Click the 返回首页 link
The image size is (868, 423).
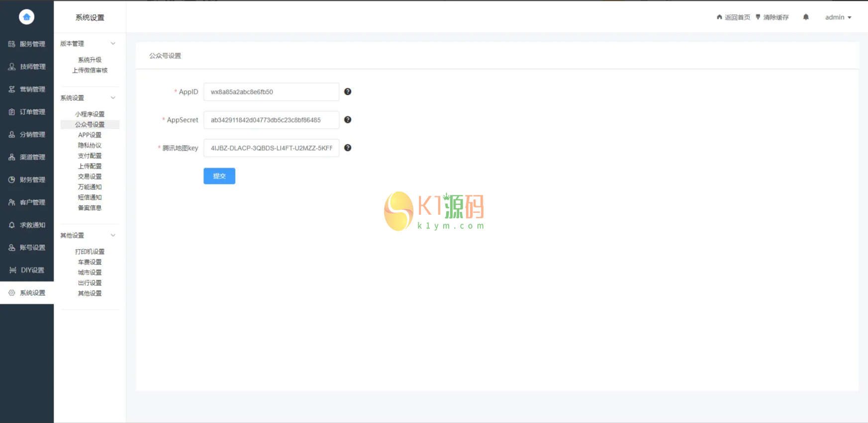(x=733, y=17)
